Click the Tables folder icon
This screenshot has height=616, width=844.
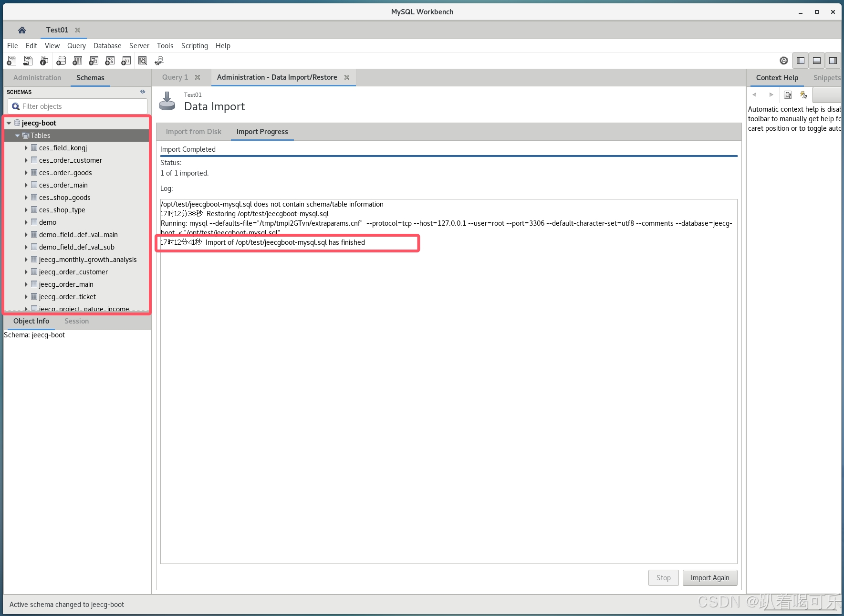click(26, 136)
